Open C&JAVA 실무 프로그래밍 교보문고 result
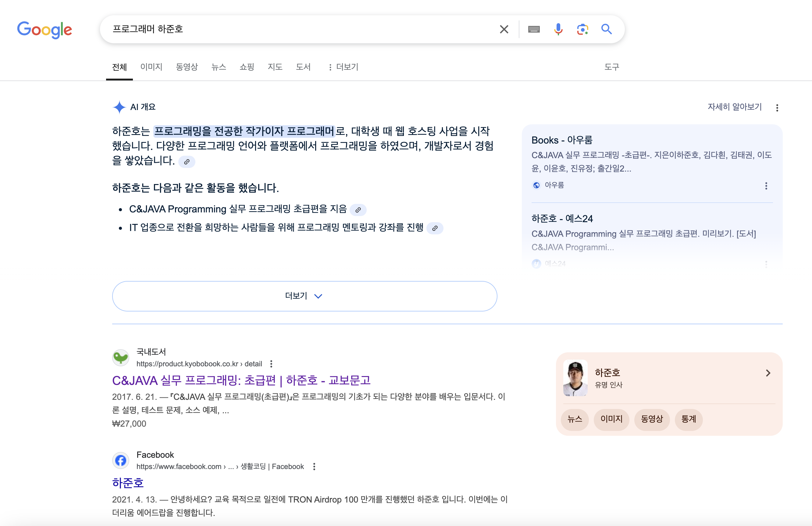Screen dimensions: 812x526 point(241,380)
